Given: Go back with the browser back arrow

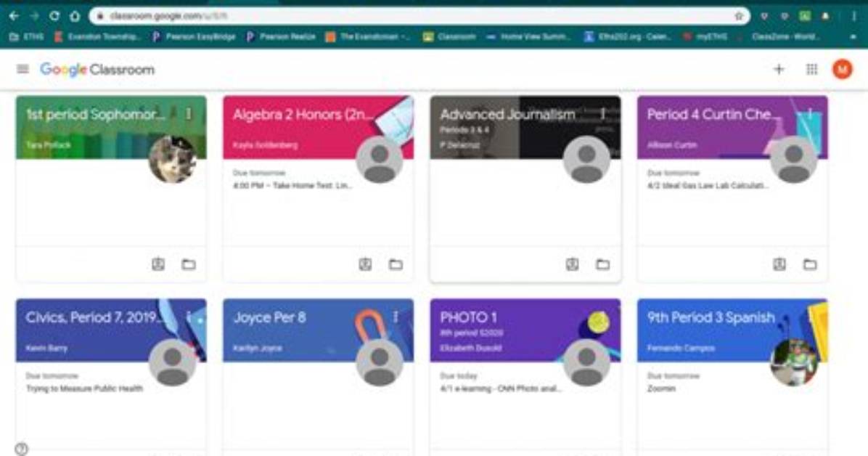Looking at the screenshot, I should click(14, 16).
